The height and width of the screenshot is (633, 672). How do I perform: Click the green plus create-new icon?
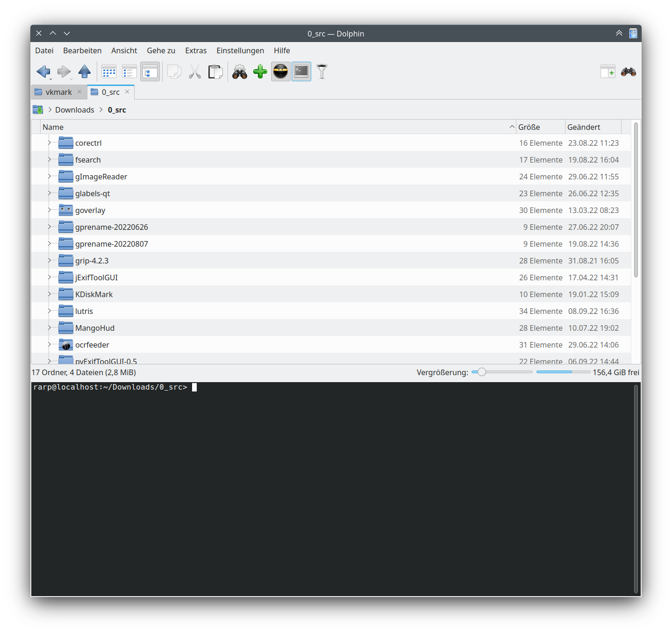260,71
